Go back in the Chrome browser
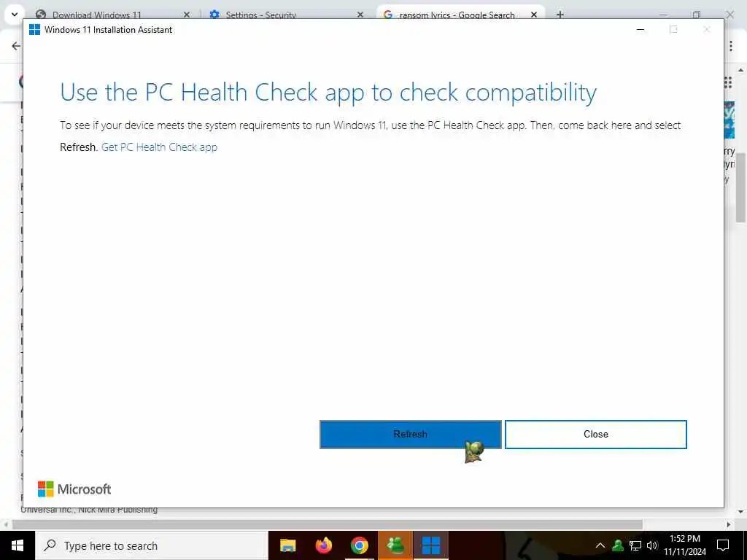The image size is (747, 560). point(16,46)
